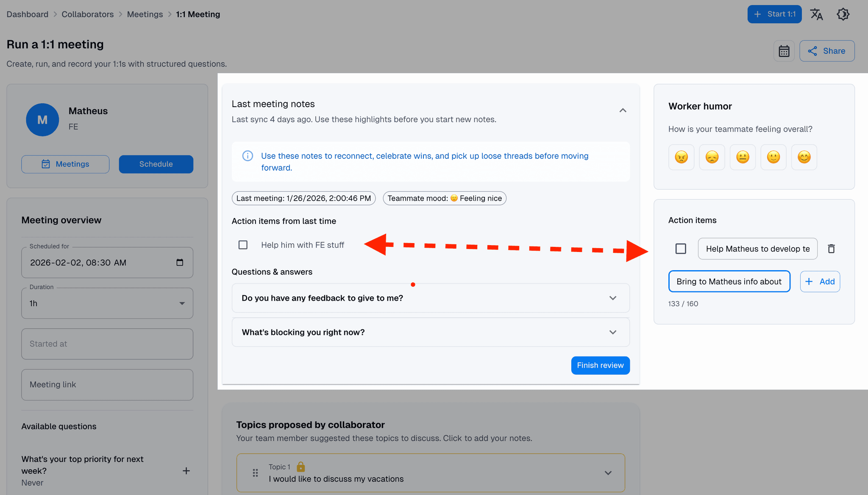This screenshot has width=868, height=495.
Task: Select the smiling face for Worker humor
Action: pos(773,157)
